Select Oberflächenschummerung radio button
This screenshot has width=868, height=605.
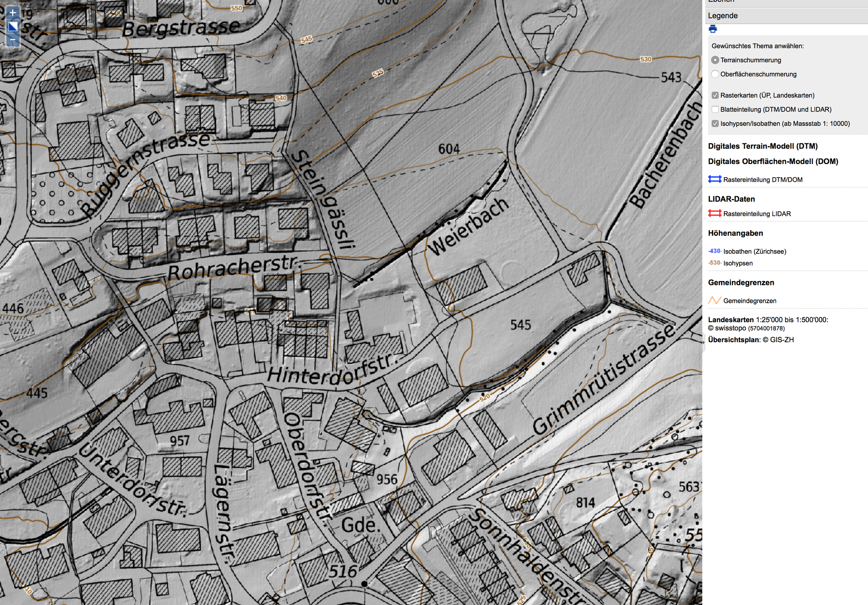click(715, 74)
